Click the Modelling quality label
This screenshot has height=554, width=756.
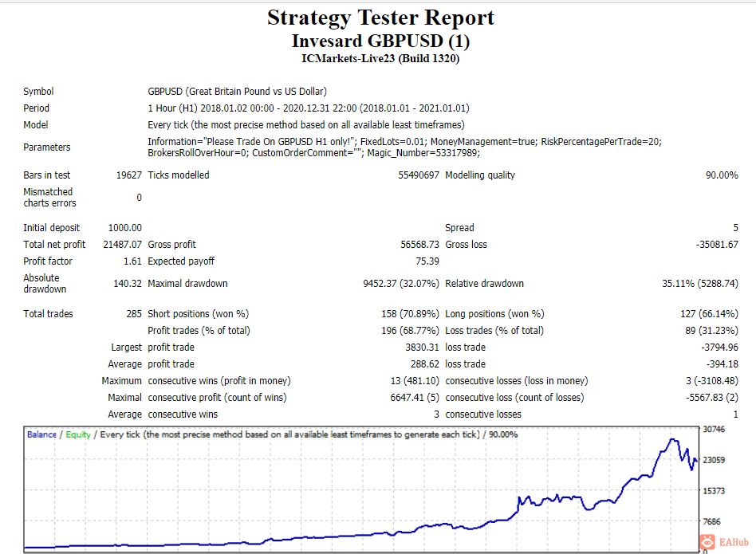click(x=480, y=175)
